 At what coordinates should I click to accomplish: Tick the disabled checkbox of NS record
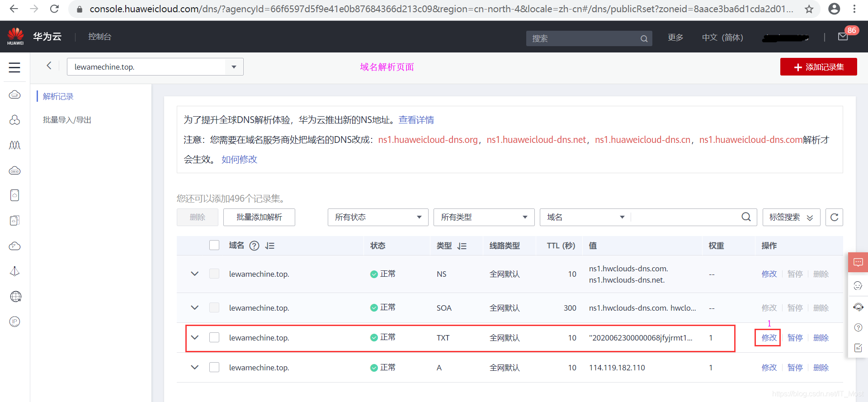[214, 274]
